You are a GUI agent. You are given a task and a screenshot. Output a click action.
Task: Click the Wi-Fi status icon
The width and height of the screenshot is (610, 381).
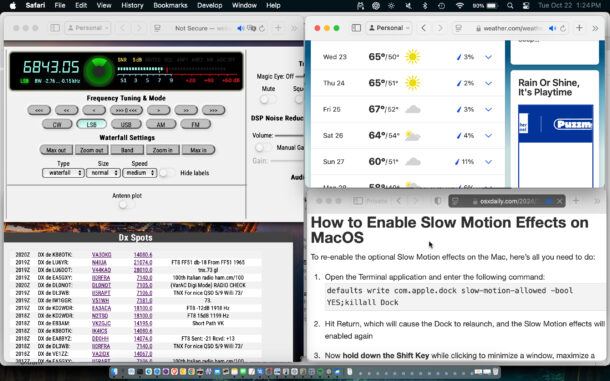459,5
